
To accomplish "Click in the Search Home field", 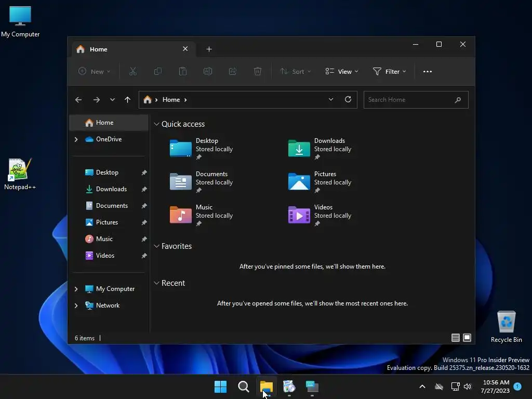I will (x=416, y=100).
